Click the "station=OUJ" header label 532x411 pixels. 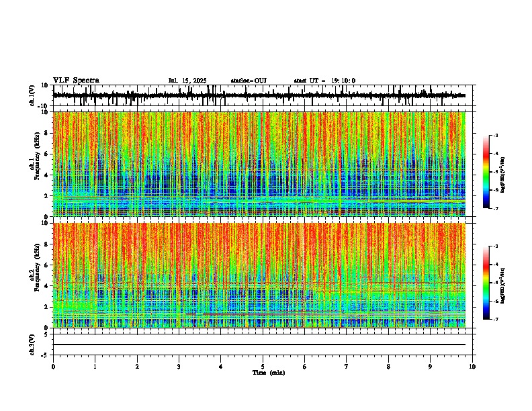[249, 81]
